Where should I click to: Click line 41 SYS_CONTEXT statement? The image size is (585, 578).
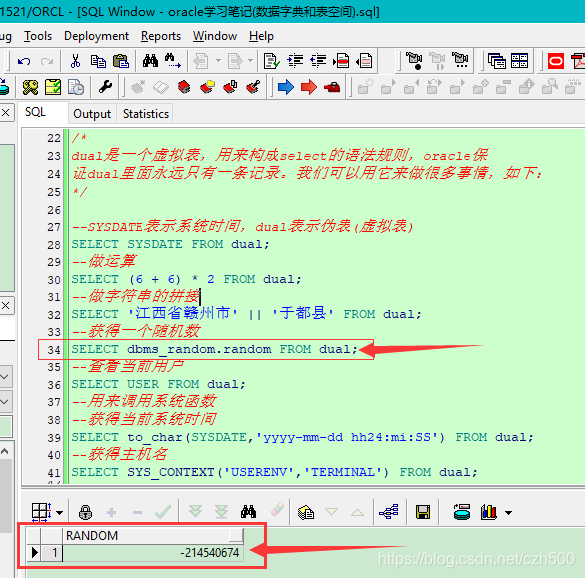coord(274,472)
